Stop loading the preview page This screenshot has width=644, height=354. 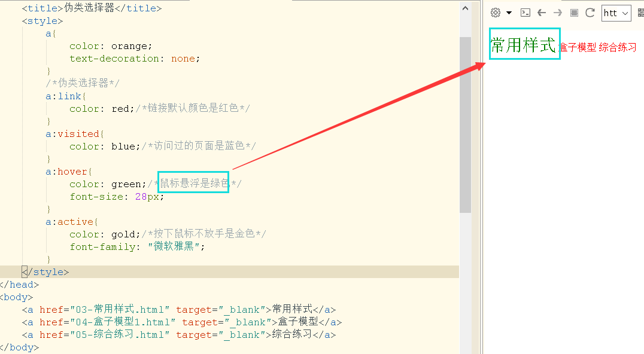574,13
